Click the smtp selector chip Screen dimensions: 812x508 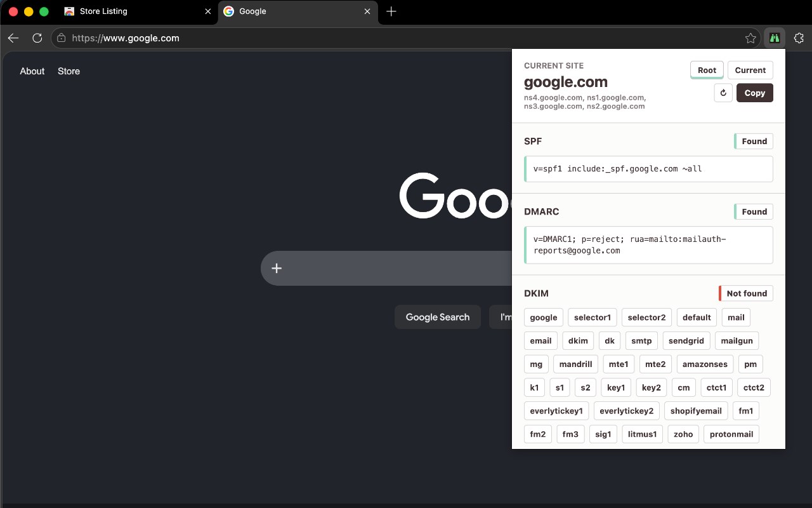click(x=641, y=341)
